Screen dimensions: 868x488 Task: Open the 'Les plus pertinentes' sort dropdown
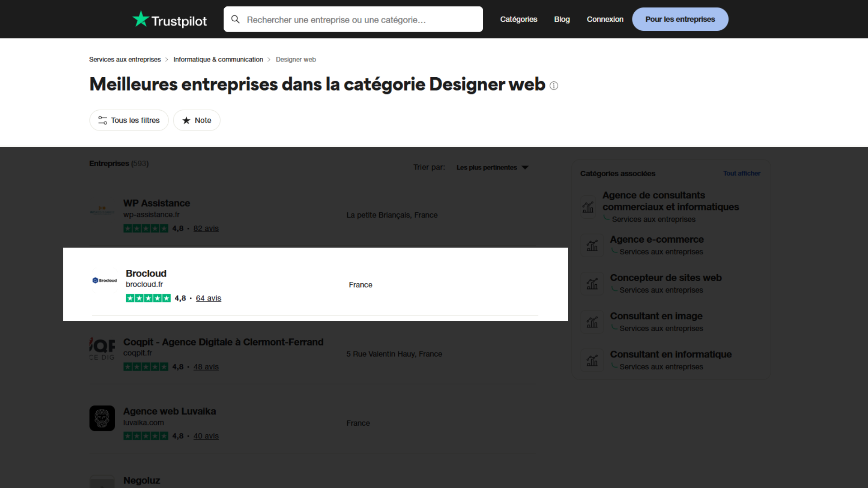coord(492,168)
